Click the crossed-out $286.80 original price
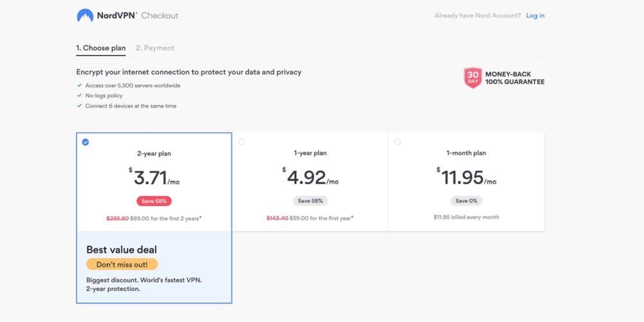This screenshot has height=322, width=644. [x=117, y=218]
